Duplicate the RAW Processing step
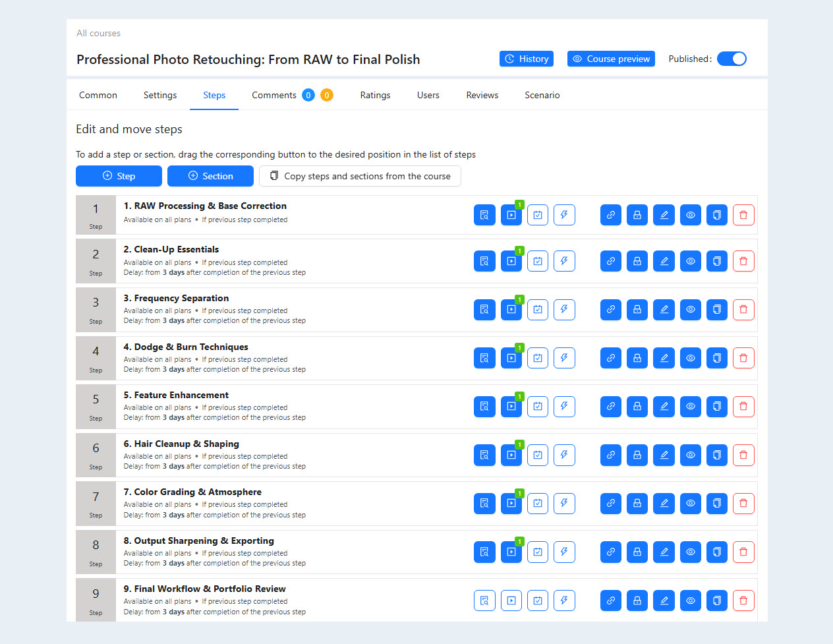Viewport: 833px width, 644px height. [x=717, y=215]
